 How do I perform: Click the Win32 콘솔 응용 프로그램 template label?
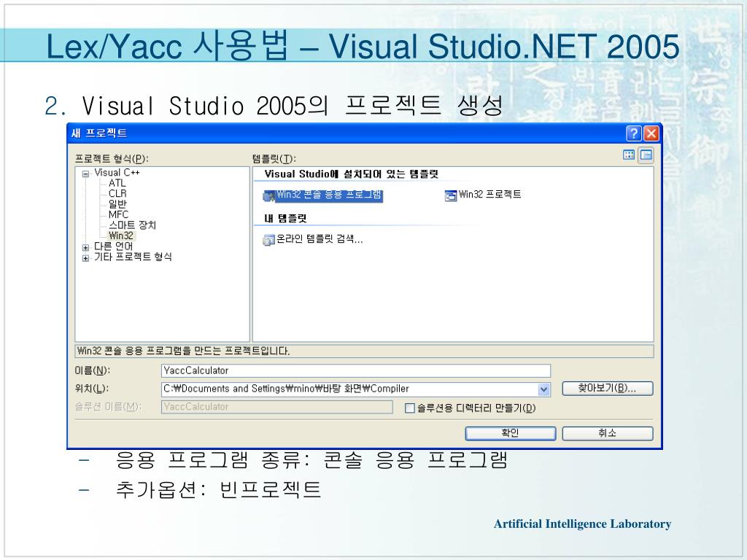[x=329, y=195]
